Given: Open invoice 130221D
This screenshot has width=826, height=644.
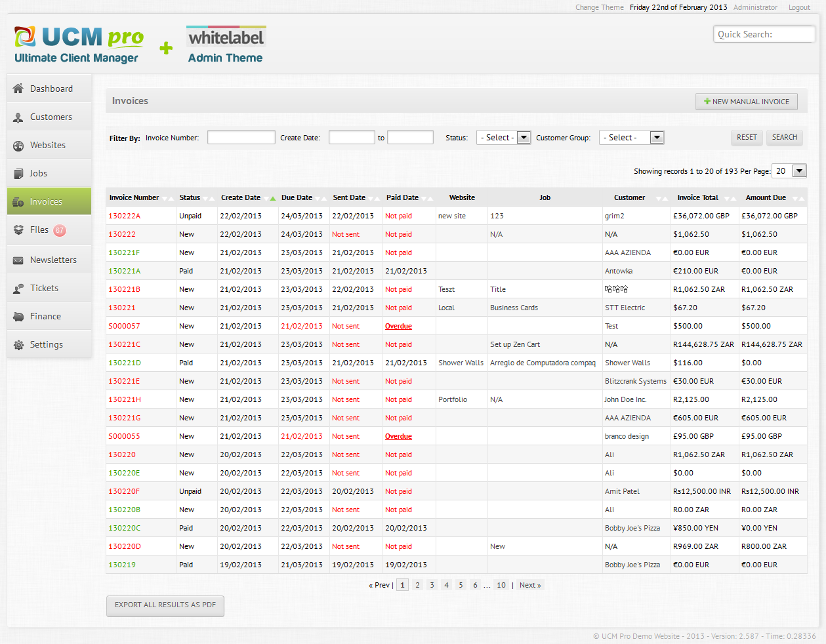Looking at the screenshot, I should click(x=125, y=363).
